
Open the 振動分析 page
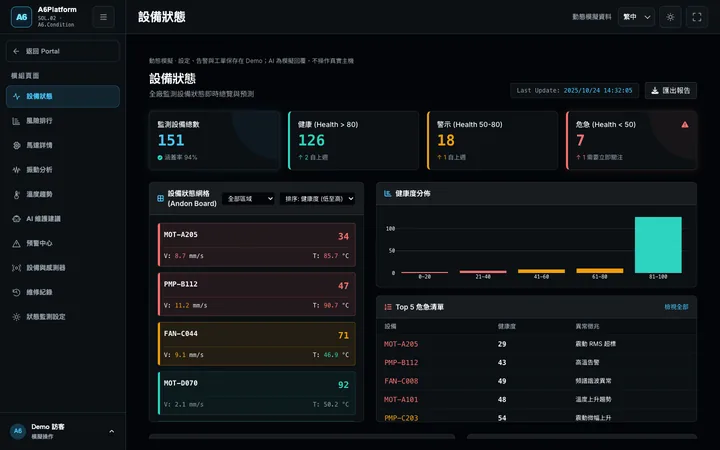[x=63, y=170]
